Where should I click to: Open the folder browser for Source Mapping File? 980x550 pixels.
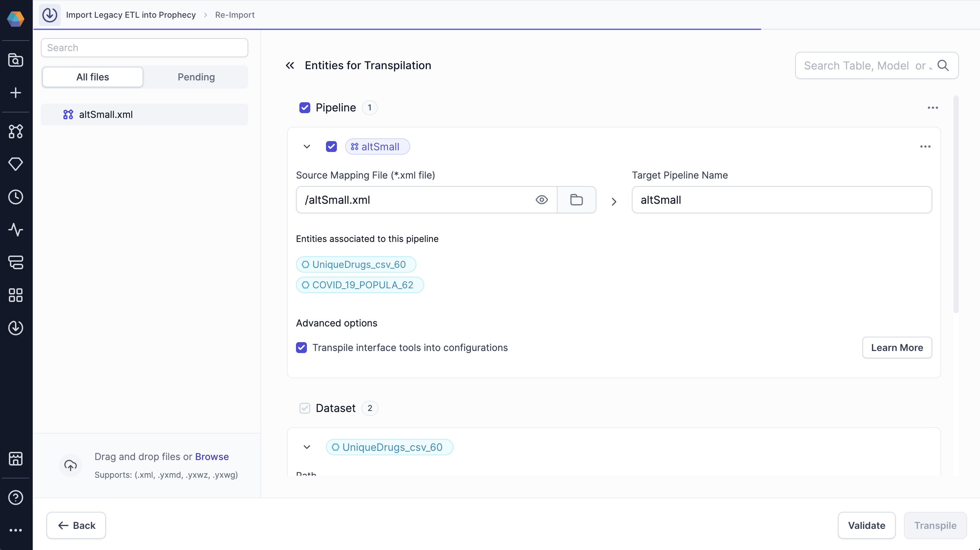click(576, 200)
